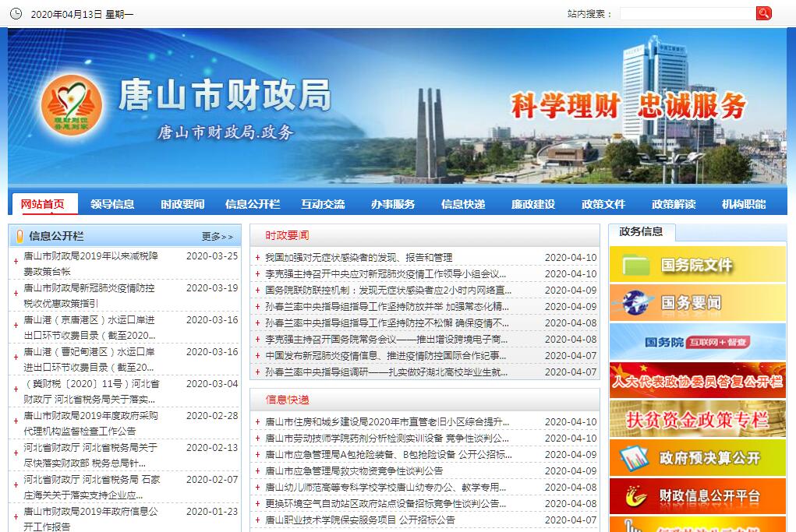The image size is (796, 532).
Task: Open the 扶贫资金政策专栏 banner
Action: pos(697,420)
